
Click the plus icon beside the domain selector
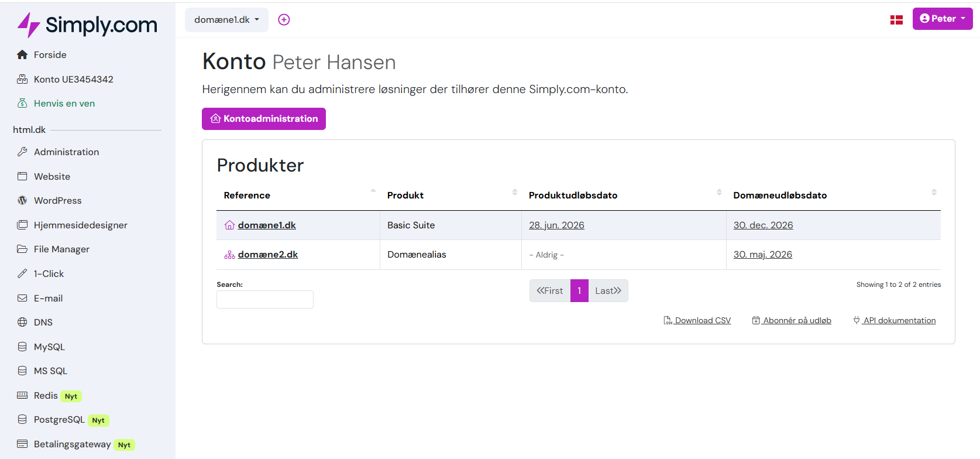coord(284,20)
